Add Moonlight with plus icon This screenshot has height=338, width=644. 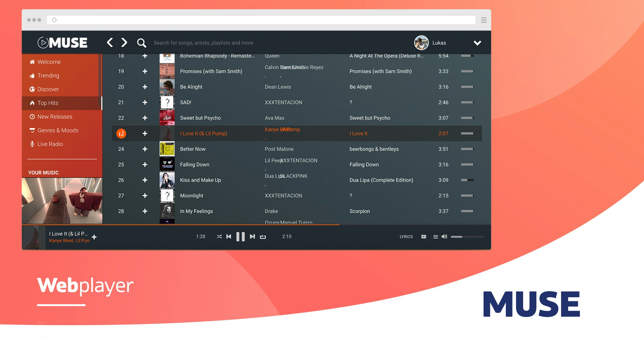(x=145, y=195)
